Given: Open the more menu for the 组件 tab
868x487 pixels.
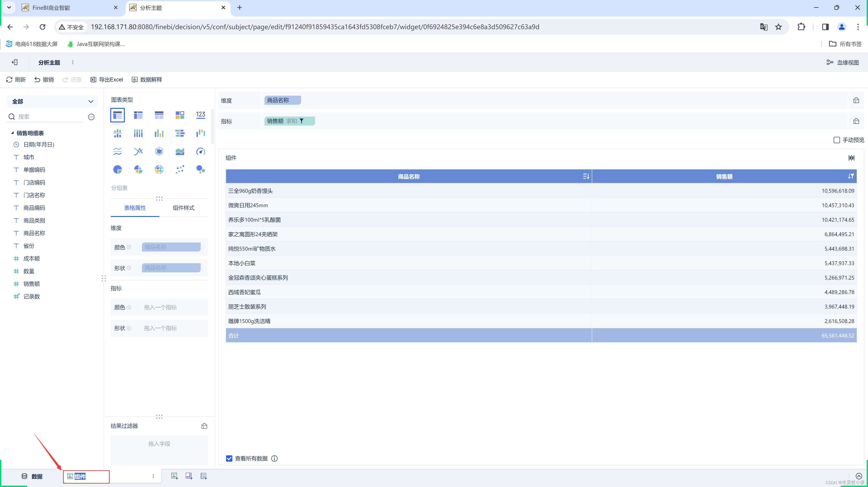Looking at the screenshot, I should point(153,476).
